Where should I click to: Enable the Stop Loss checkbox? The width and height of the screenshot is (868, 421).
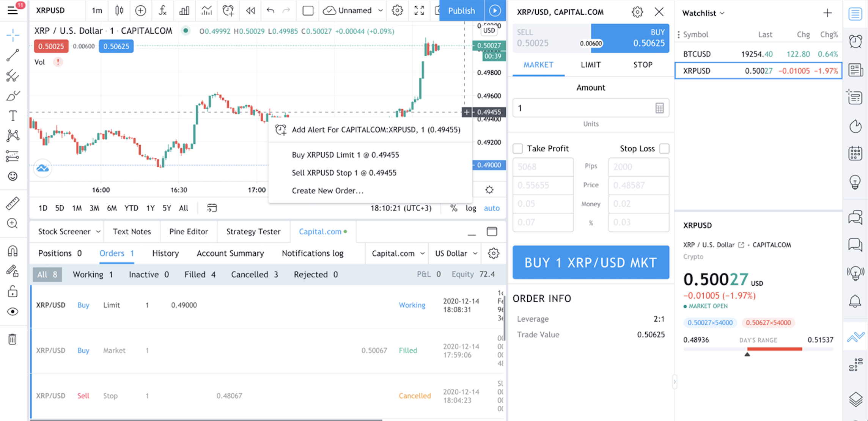pyautogui.click(x=664, y=148)
